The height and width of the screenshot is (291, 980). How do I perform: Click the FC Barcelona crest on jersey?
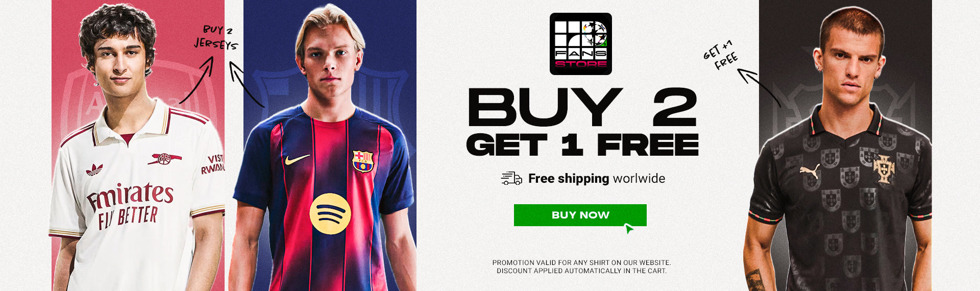point(363,161)
